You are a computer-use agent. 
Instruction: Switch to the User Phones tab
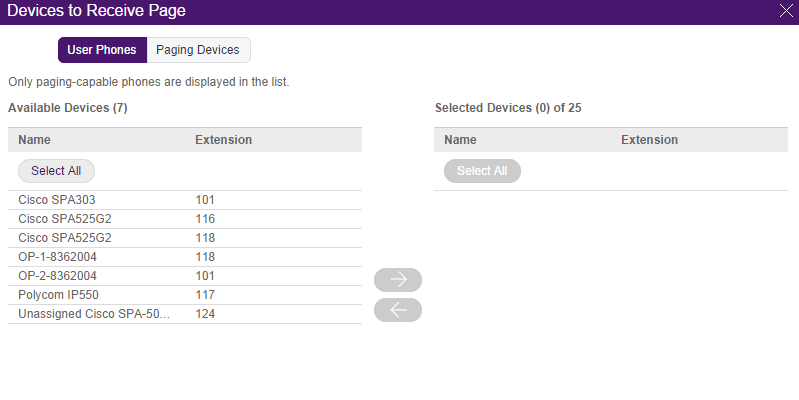point(102,50)
